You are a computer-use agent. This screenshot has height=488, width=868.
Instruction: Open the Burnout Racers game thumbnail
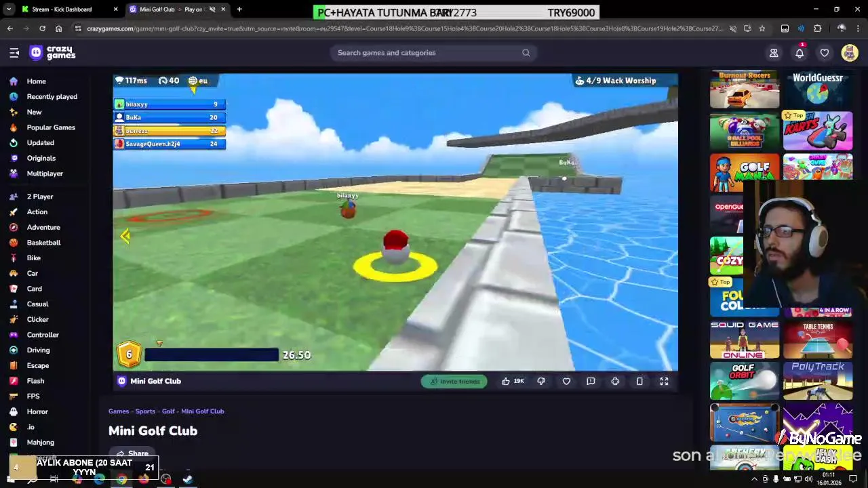[x=745, y=89]
